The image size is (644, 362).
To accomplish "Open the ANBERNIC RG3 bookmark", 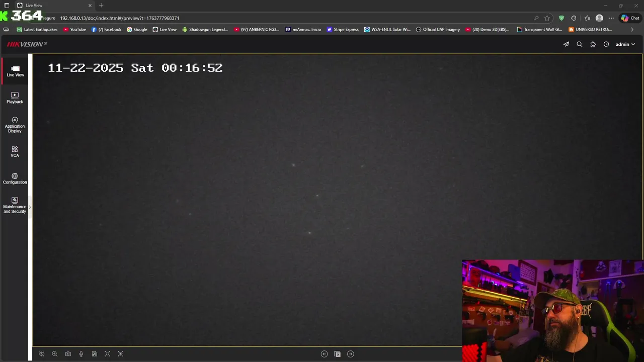I will (257, 30).
